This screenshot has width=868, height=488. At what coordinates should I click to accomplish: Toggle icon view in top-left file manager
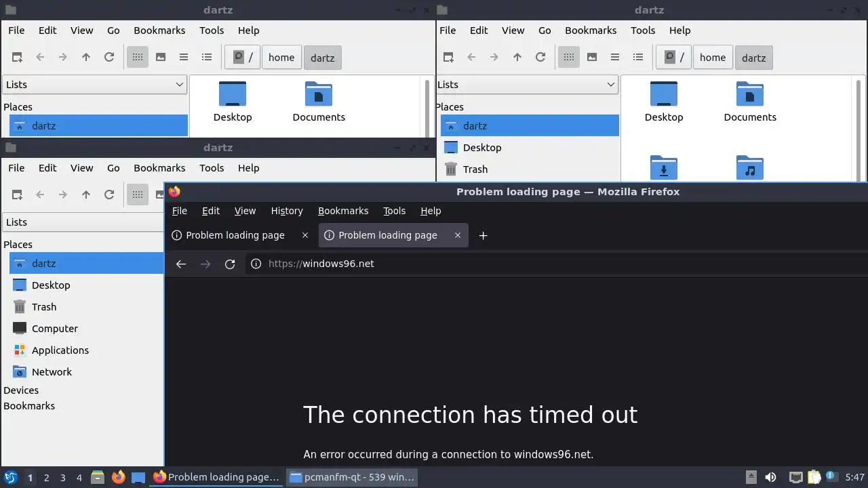tap(138, 58)
